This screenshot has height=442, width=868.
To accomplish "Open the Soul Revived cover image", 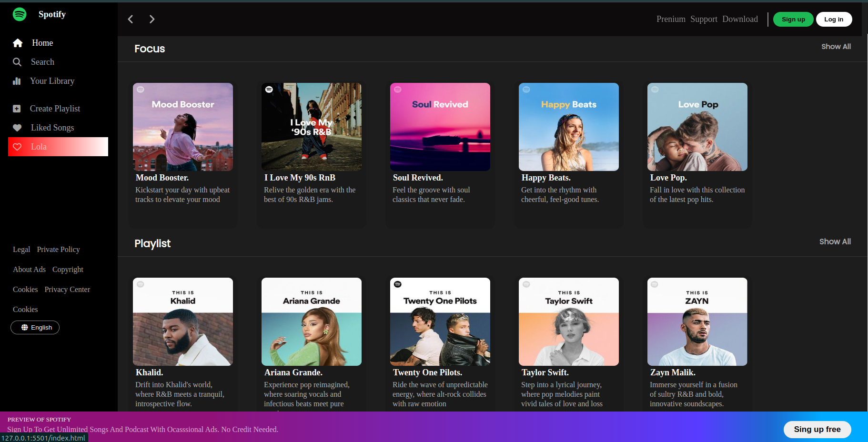I will click(440, 127).
